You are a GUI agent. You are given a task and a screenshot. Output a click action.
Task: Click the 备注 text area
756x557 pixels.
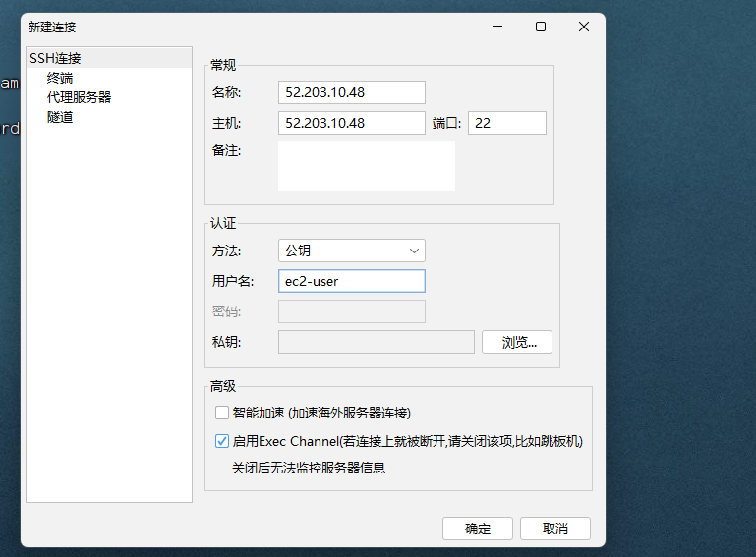click(367, 166)
